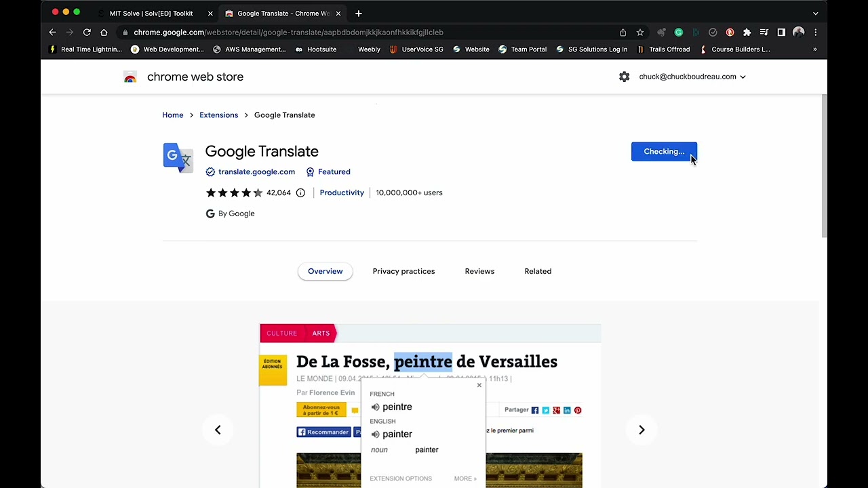Open the SG Solutions Log In bookmark

[x=591, y=49]
